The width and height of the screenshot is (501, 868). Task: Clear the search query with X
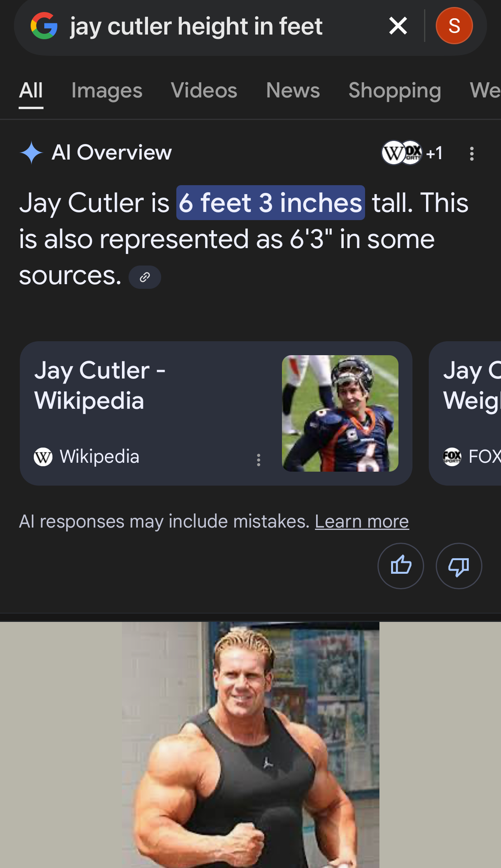tap(398, 26)
